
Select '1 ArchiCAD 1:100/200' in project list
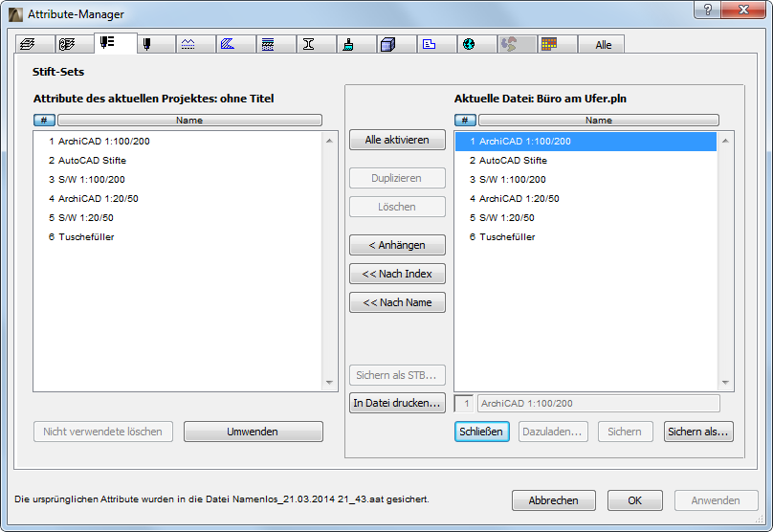point(178,141)
